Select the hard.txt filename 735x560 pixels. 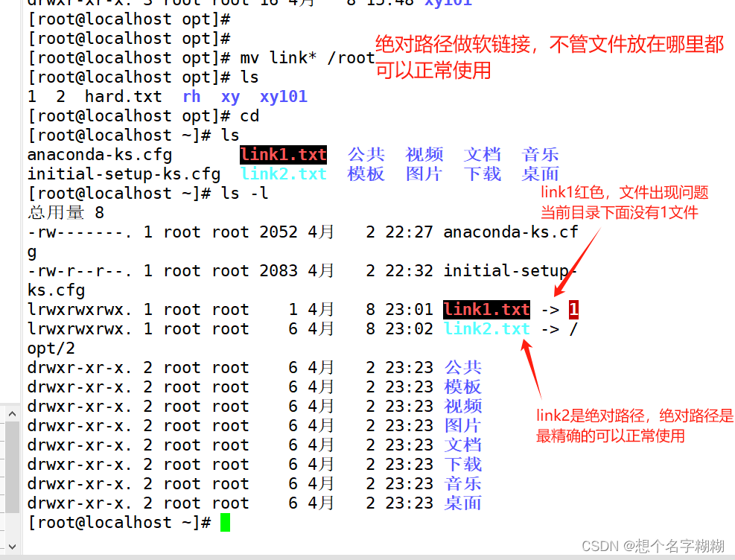pos(124,96)
